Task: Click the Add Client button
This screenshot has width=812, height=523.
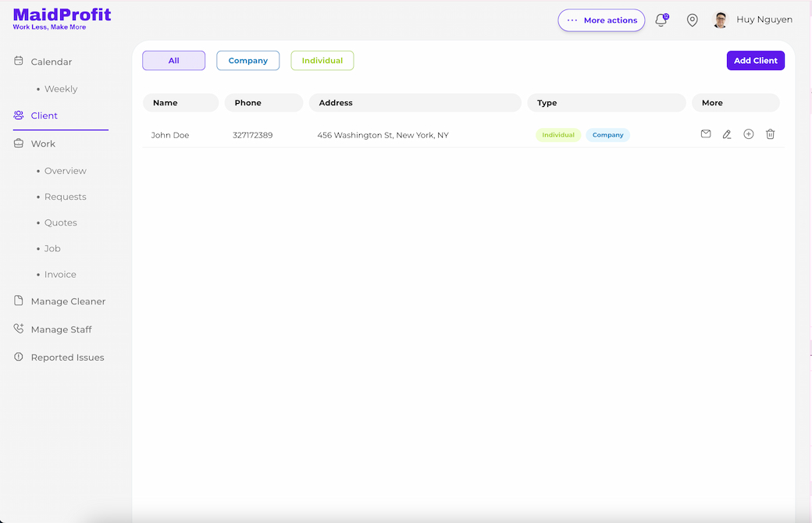Action: pyautogui.click(x=755, y=60)
